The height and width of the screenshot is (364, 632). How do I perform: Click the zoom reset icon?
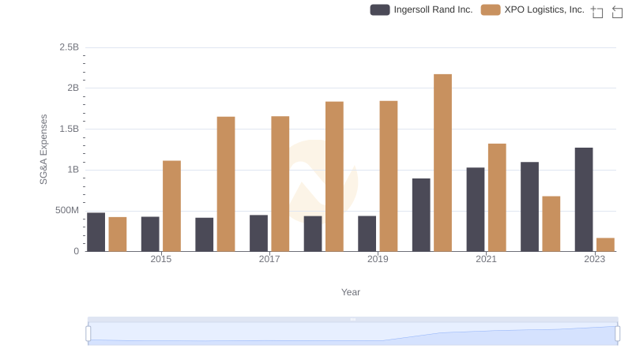coord(617,12)
